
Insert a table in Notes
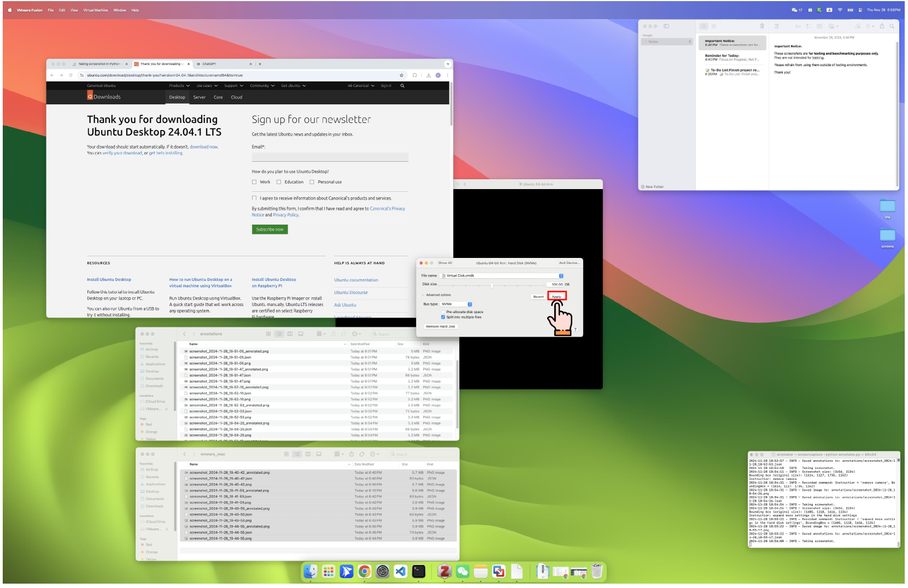(x=819, y=26)
